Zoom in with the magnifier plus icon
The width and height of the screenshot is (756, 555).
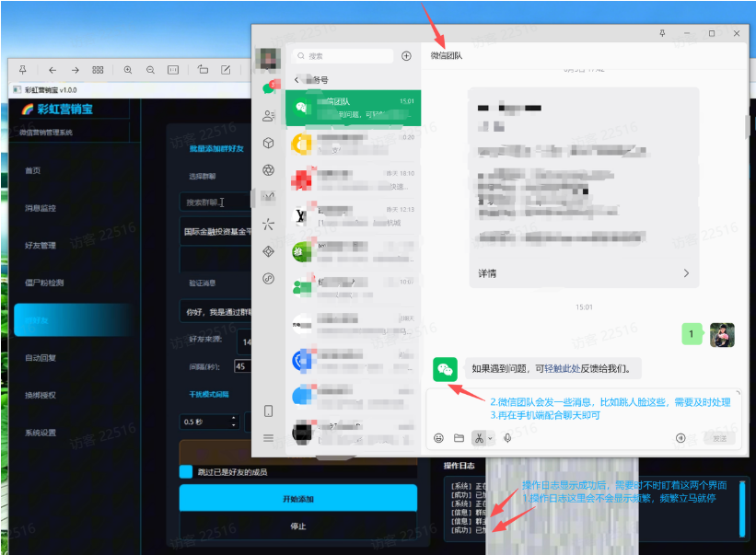128,70
